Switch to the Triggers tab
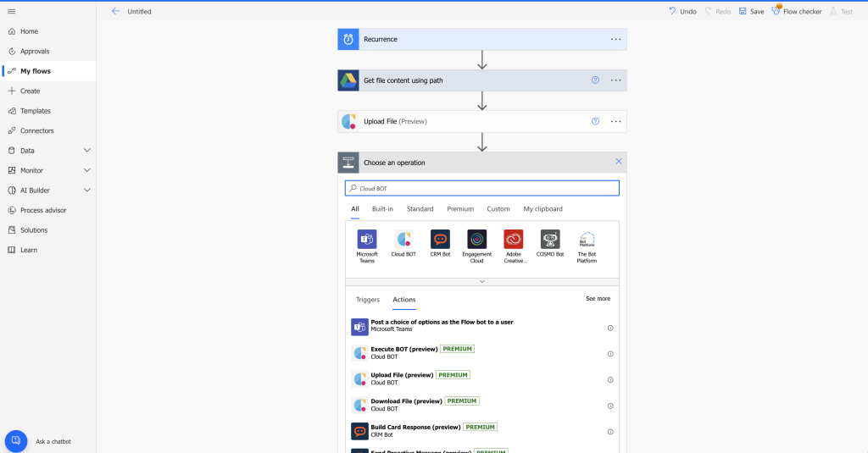 pos(368,300)
